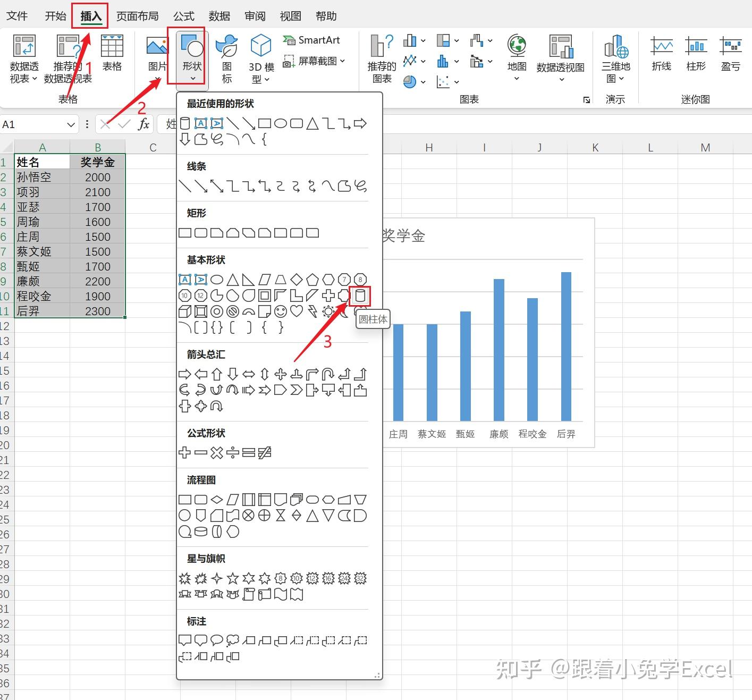
Task: Open the 公式 ribbon tab
Action: coord(183,16)
